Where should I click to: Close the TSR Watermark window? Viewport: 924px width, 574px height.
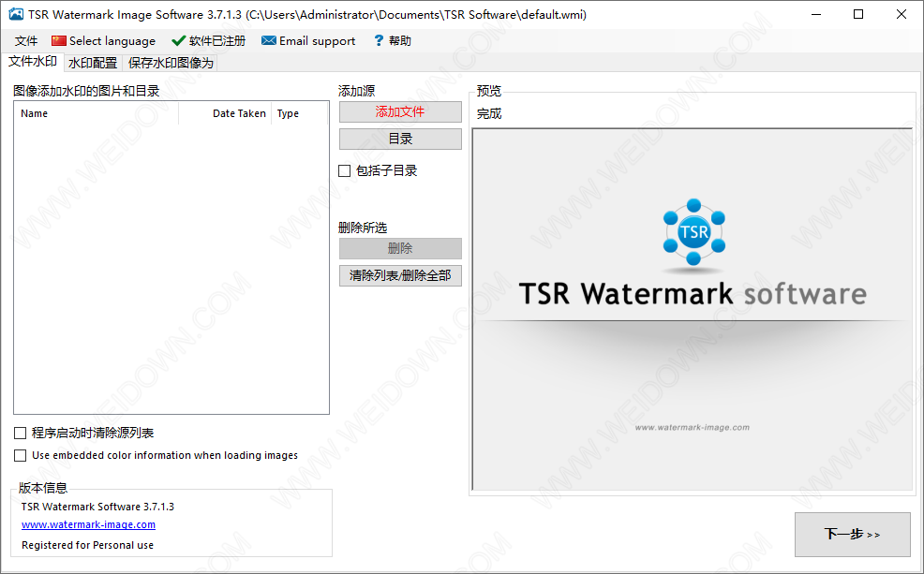[x=902, y=14]
